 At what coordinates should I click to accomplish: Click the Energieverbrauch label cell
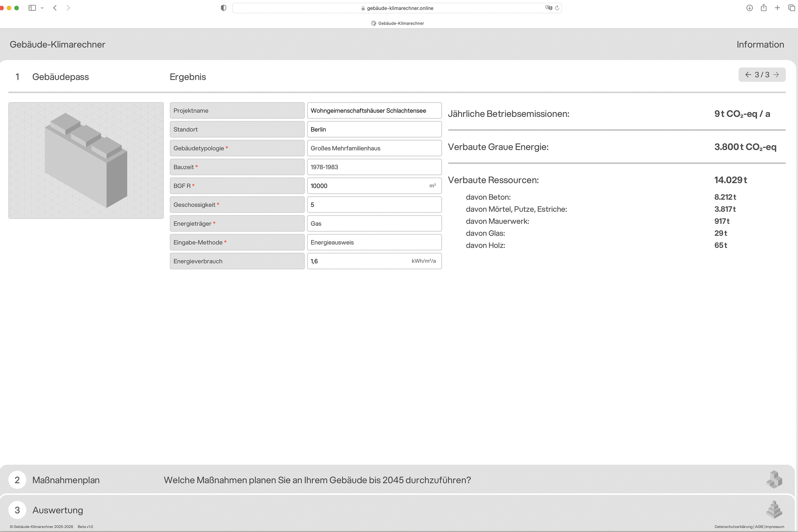click(237, 261)
